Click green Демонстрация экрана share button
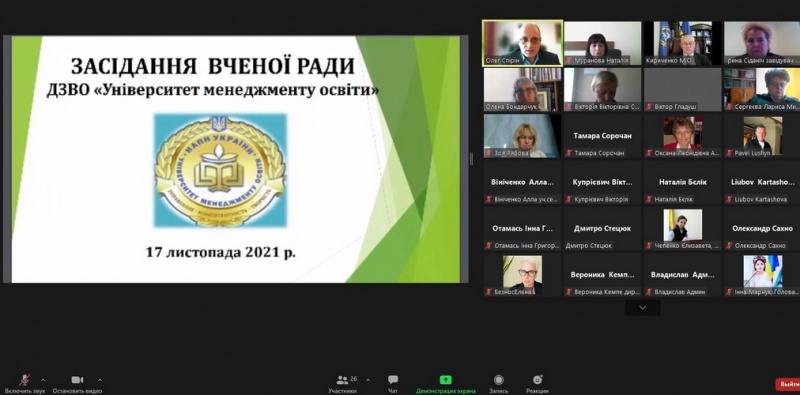The width and height of the screenshot is (800, 395). pos(445,384)
